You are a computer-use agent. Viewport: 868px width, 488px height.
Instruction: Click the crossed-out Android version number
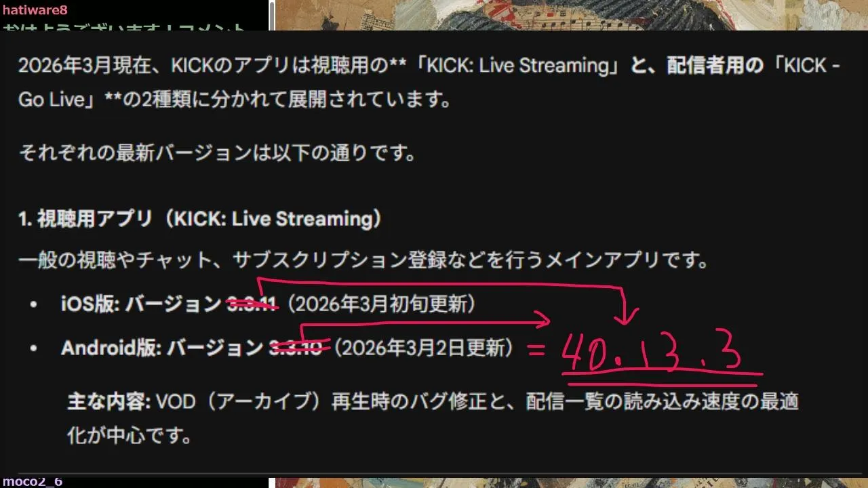[x=296, y=348]
